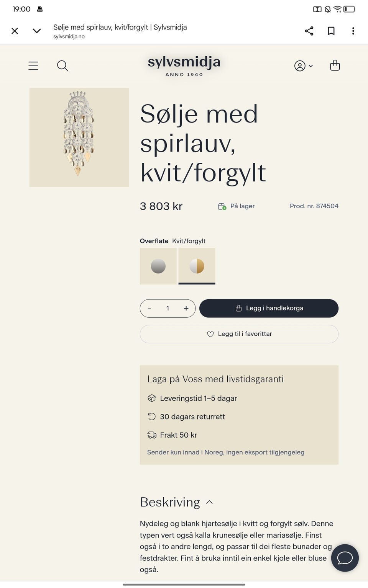
Task: Bookmark this page with bookmark icon
Action: click(x=331, y=31)
